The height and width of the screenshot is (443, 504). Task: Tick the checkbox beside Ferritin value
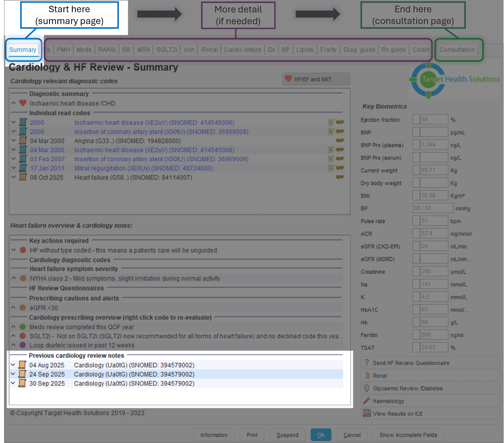416,335
